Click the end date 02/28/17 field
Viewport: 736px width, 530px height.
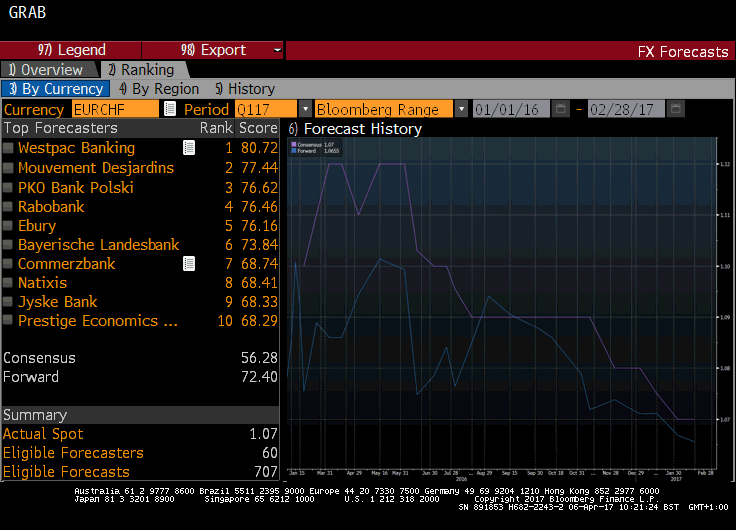point(626,109)
